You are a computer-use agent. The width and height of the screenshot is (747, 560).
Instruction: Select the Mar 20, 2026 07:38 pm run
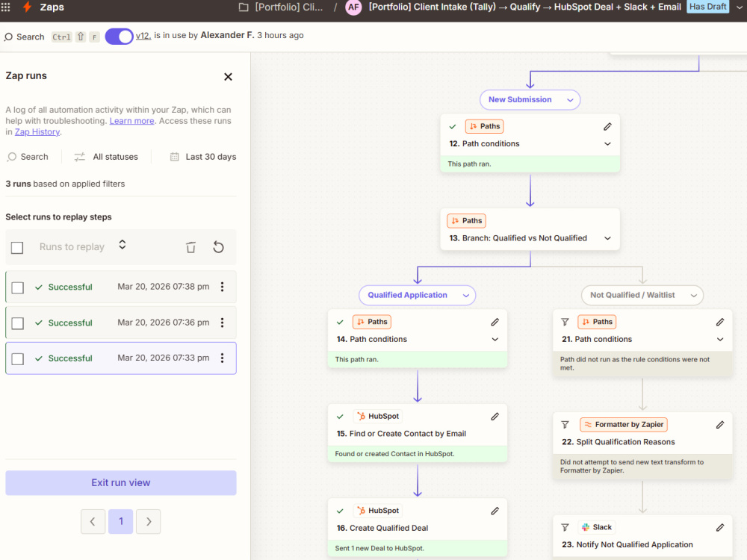point(121,287)
